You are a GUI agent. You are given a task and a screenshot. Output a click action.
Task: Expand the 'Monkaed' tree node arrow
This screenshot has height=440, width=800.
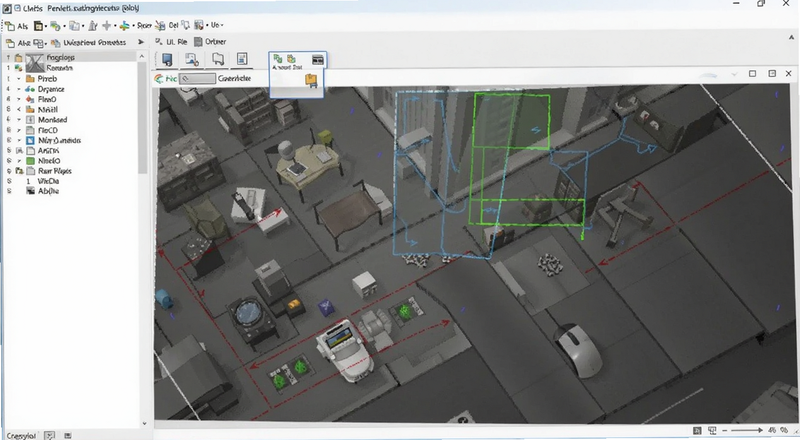click(x=19, y=120)
